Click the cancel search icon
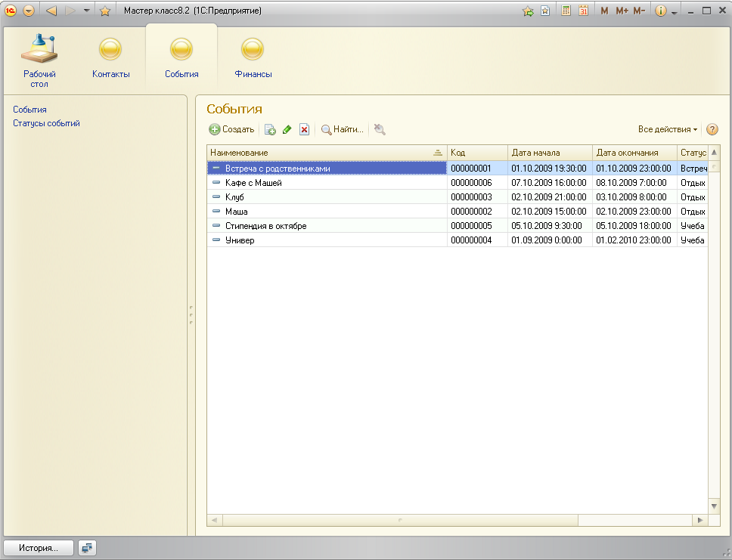 380,130
